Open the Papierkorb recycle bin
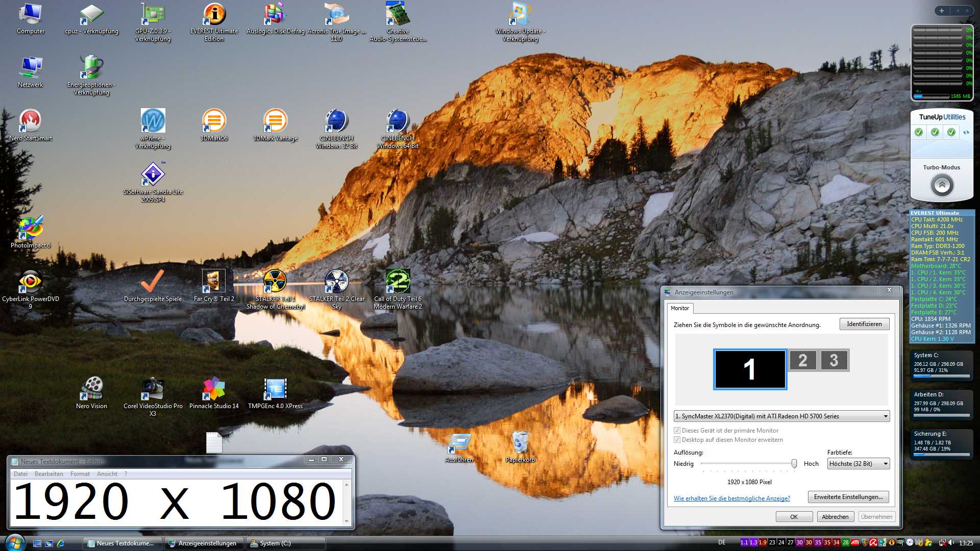 pos(520,442)
